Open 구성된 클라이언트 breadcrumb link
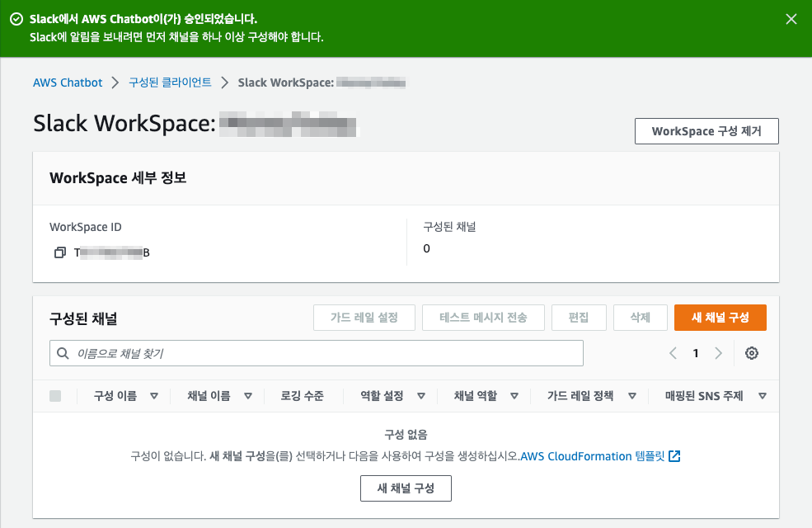 click(170, 82)
